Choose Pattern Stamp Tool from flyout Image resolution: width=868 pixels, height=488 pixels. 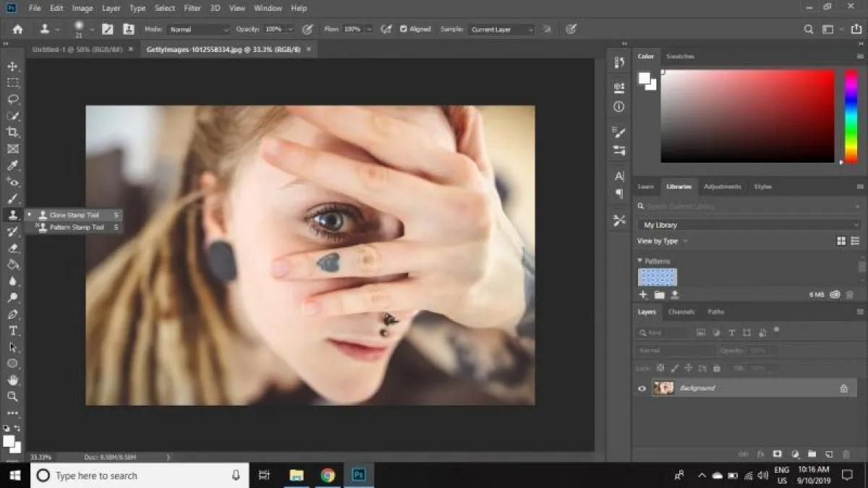[77, 227]
